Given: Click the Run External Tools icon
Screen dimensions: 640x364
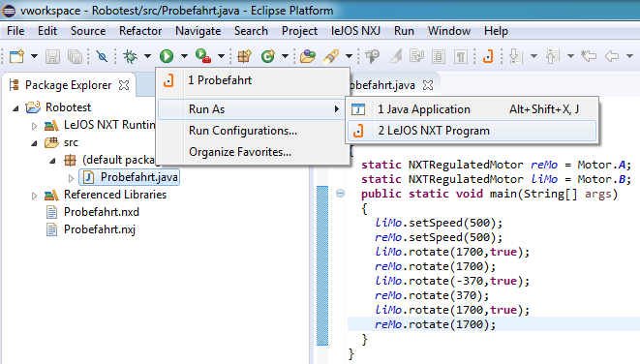Looking at the screenshot, I should tap(203, 56).
